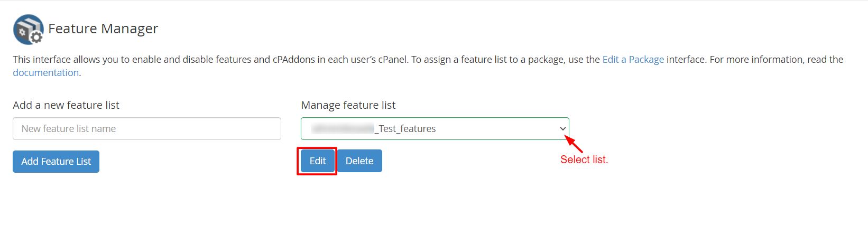Click the Edit button
The image size is (868, 244).
(x=318, y=161)
